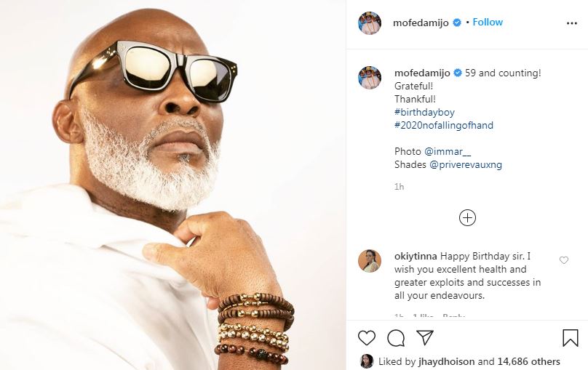This screenshot has height=370, width=588.
Task: Open comments with the speech bubble icon
Action: tap(396, 338)
